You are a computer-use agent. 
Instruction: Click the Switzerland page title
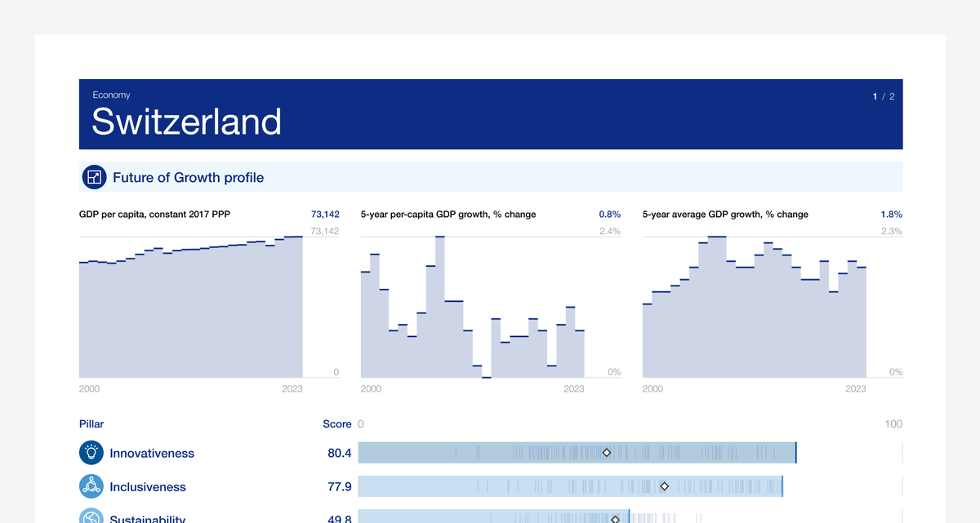click(x=186, y=122)
